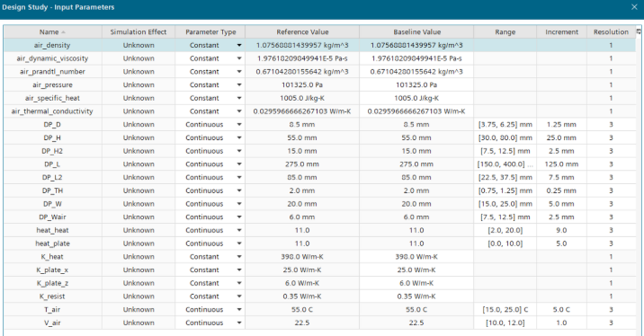Click the Resolution cell for DP_W row
Image resolution: width=644 pixels, height=336 pixels.
611,204
